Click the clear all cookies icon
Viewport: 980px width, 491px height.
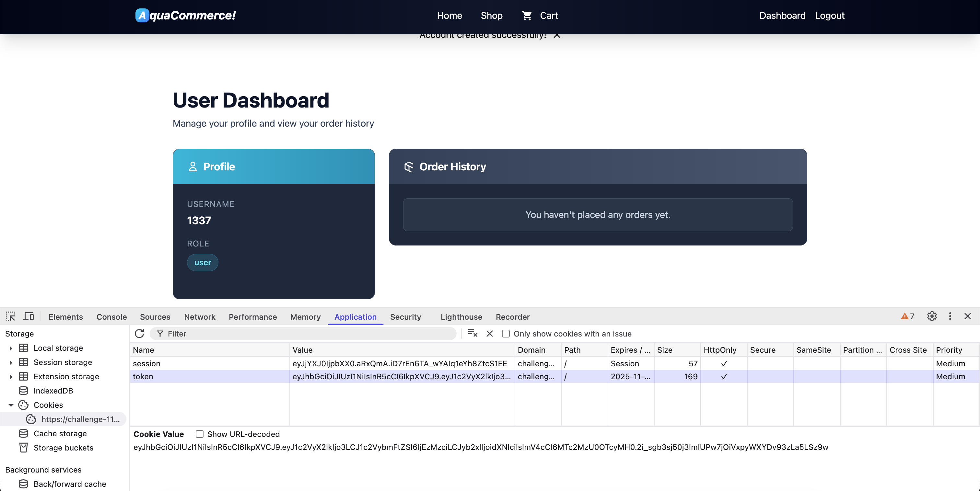(x=472, y=334)
